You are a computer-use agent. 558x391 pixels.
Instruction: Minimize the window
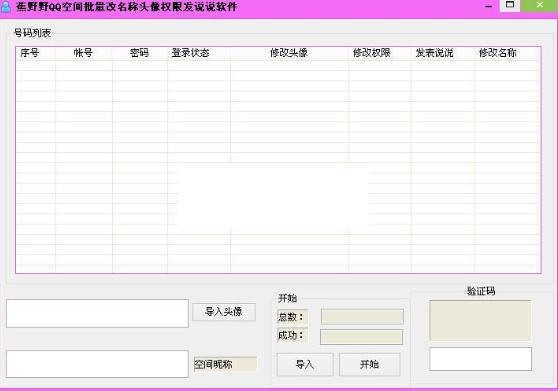[489, 6]
